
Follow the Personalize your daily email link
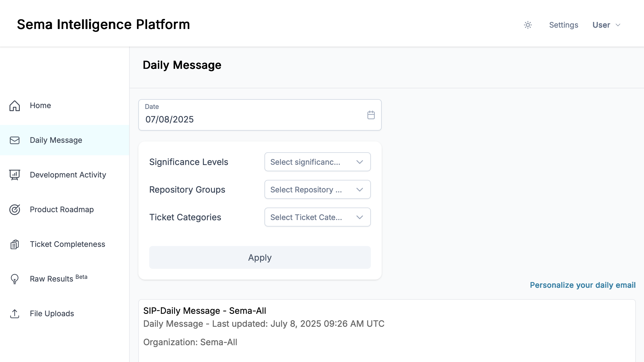(x=583, y=285)
